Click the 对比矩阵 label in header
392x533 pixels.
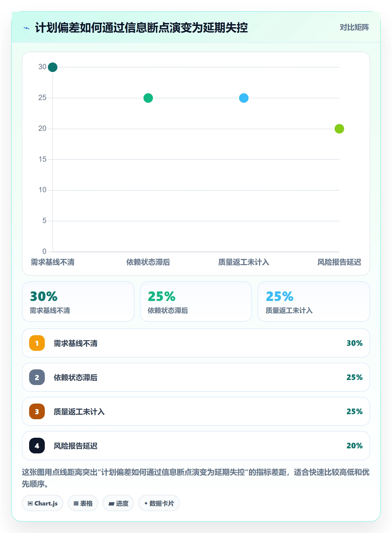coord(354,27)
